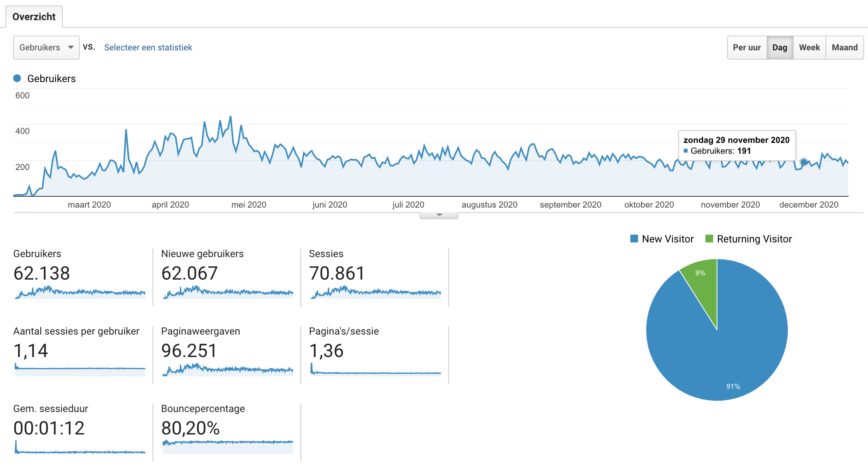This screenshot has width=868, height=467.
Task: Click the green Returning Visitor legend swatch
Action: pyautogui.click(x=709, y=239)
